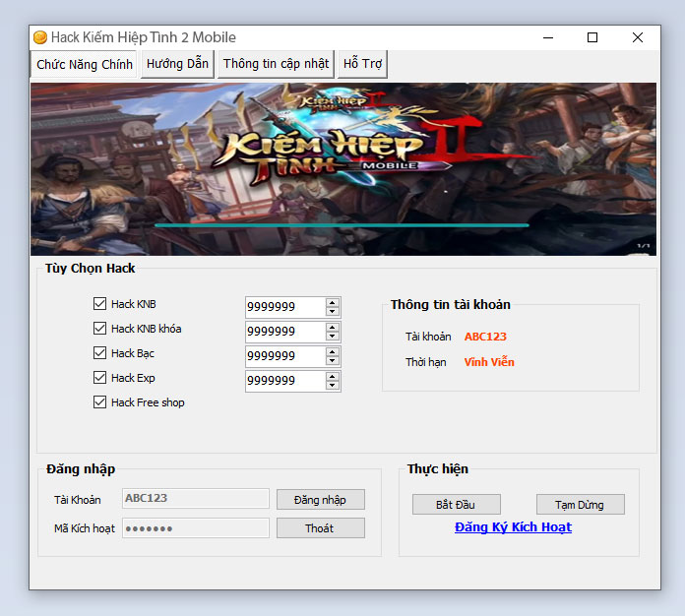
Task: Toggle the Hack Exp checkbox
Action: pyautogui.click(x=99, y=378)
